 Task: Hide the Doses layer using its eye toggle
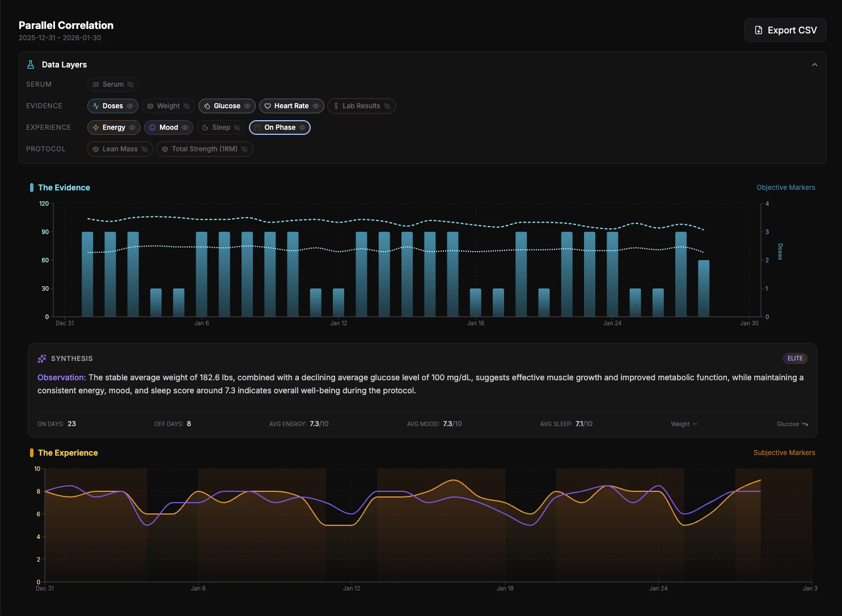click(x=130, y=105)
